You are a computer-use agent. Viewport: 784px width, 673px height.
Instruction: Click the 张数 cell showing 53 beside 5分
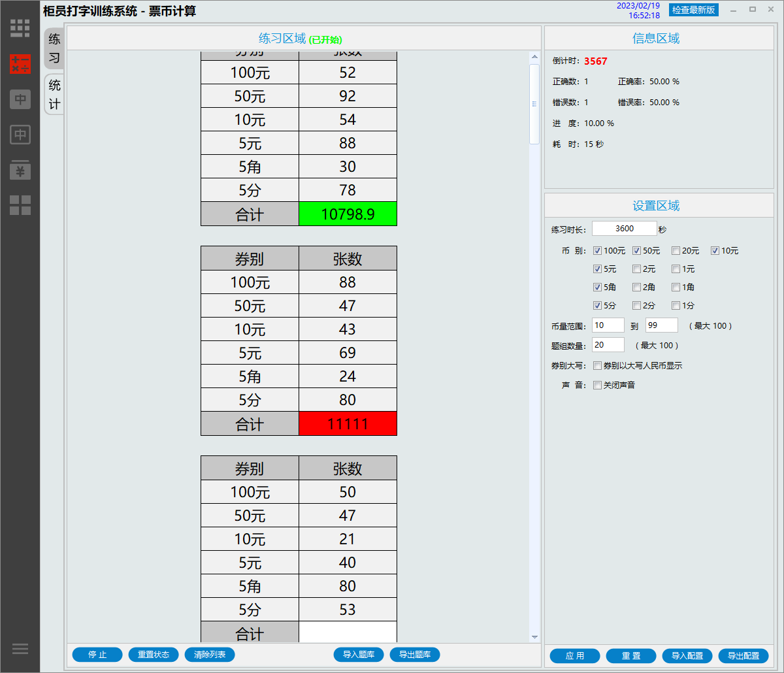pyautogui.click(x=348, y=610)
